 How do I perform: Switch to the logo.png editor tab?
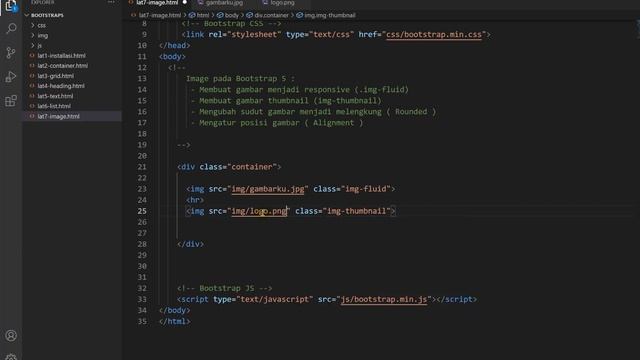(282, 3)
